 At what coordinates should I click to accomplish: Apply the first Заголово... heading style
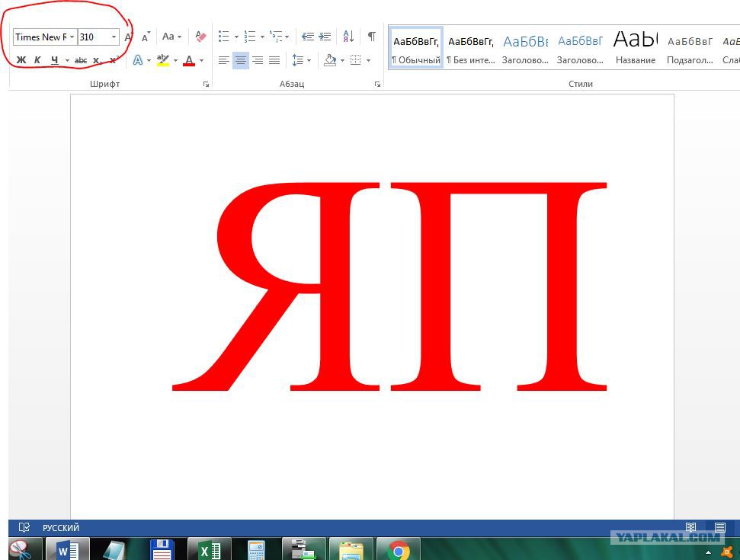click(x=525, y=48)
